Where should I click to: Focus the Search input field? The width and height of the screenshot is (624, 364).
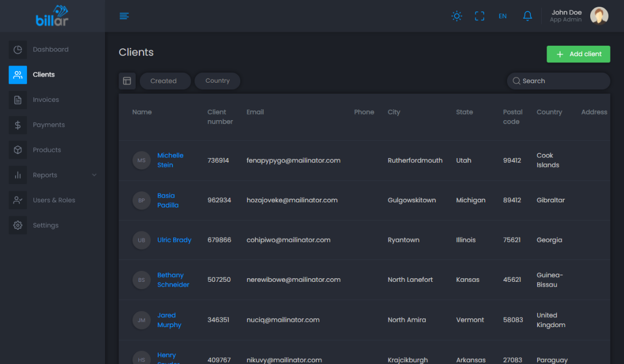(558, 81)
